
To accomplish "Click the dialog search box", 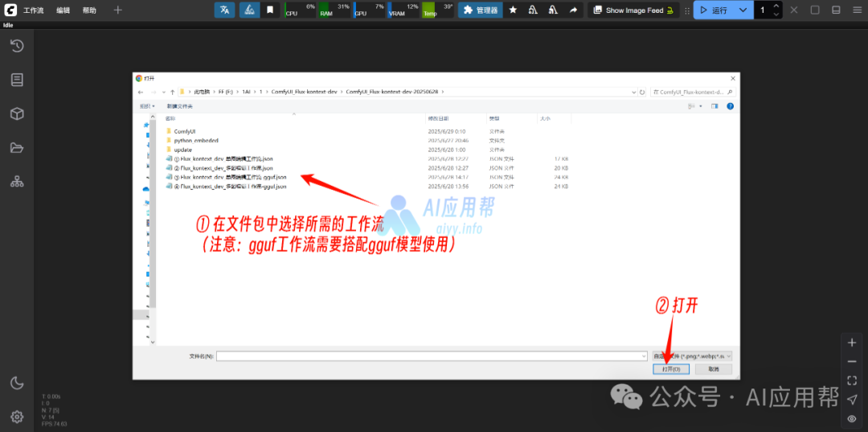I will coord(693,92).
